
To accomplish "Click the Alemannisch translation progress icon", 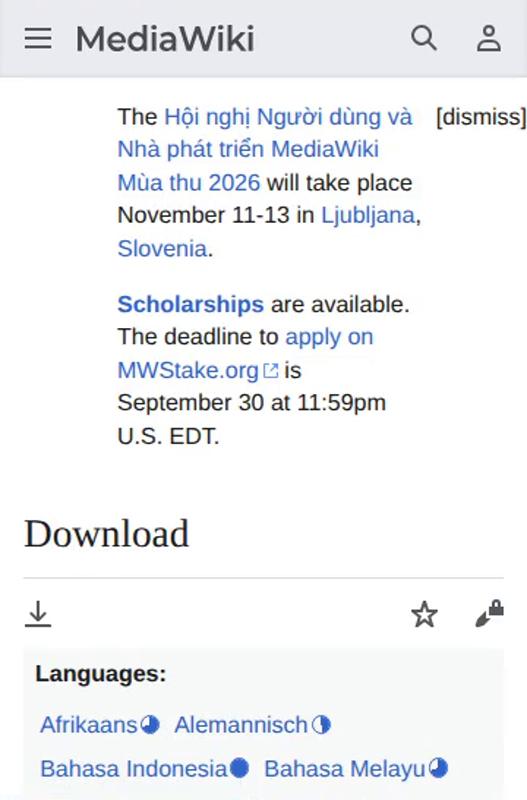I will 321,724.
